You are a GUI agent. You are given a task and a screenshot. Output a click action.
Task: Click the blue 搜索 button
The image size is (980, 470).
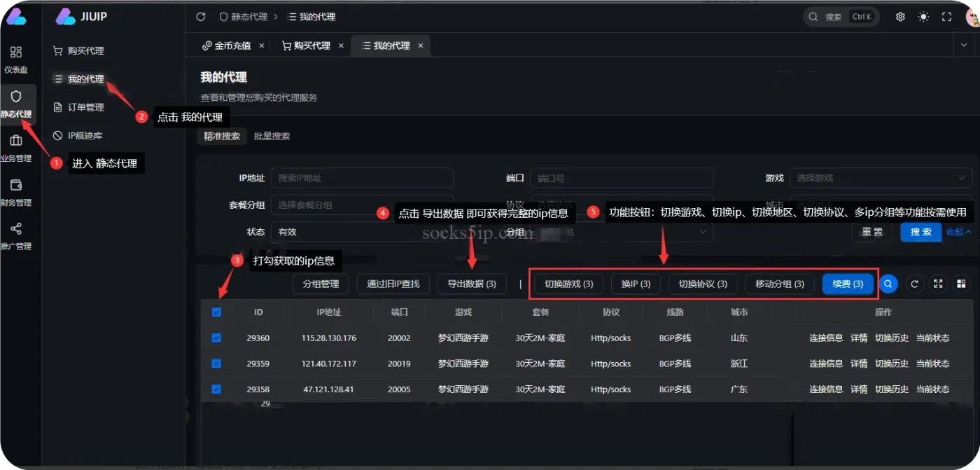click(x=920, y=232)
